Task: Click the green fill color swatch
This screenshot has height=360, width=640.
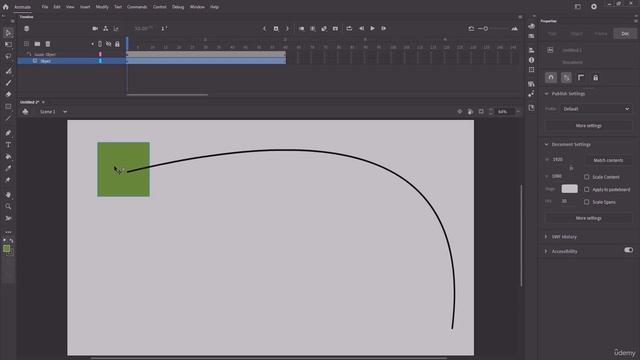Action: (x=6, y=249)
